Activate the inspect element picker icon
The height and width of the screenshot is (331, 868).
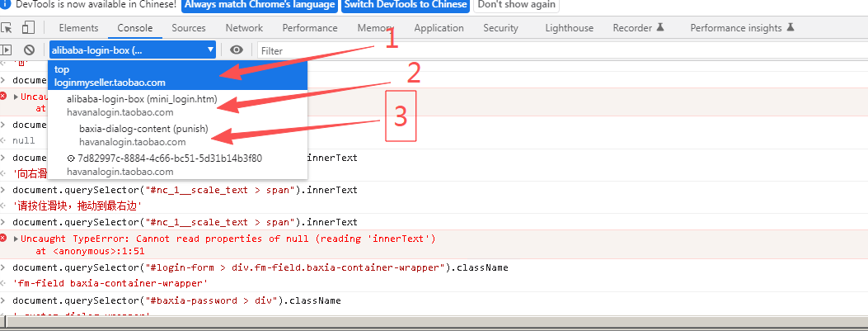pos(6,28)
